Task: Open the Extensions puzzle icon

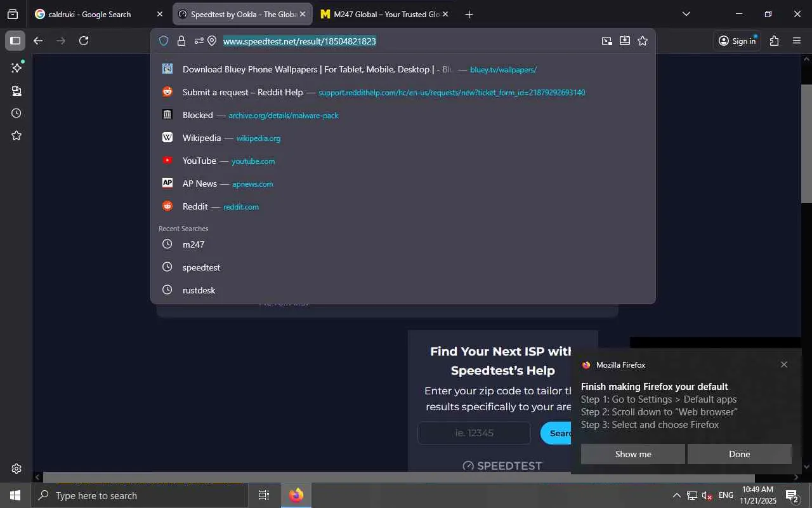Action: coord(774,41)
